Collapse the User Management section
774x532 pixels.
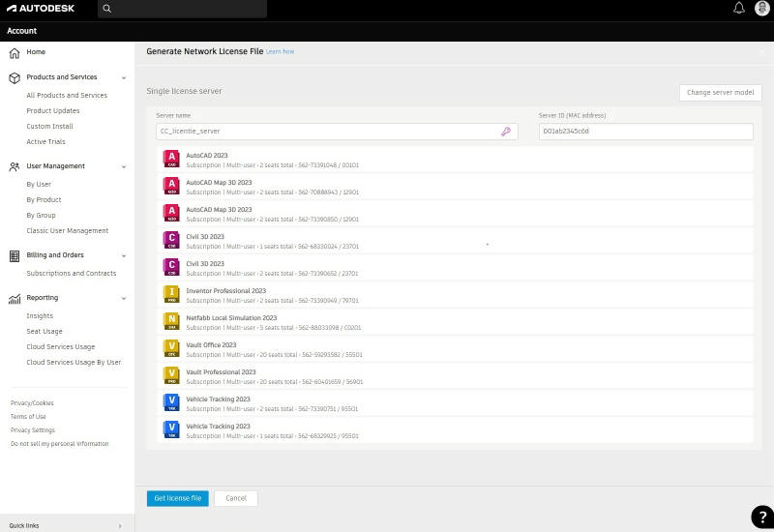(x=123, y=166)
